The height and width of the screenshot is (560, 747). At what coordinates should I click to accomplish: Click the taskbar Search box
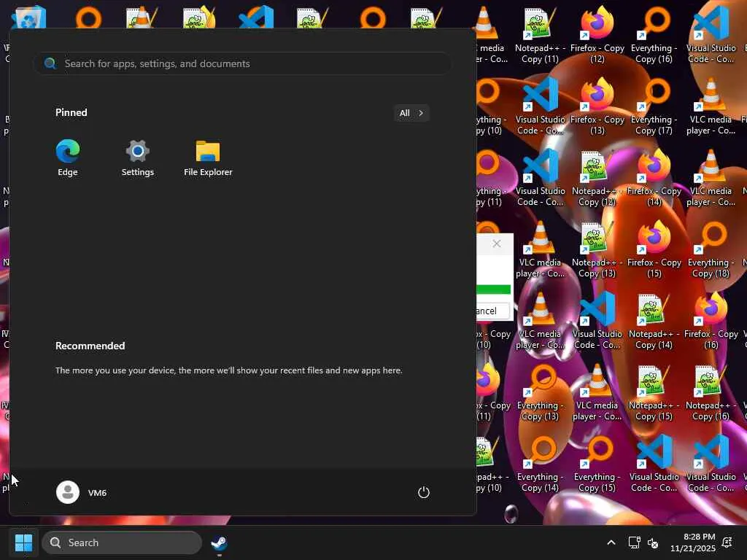coord(122,542)
